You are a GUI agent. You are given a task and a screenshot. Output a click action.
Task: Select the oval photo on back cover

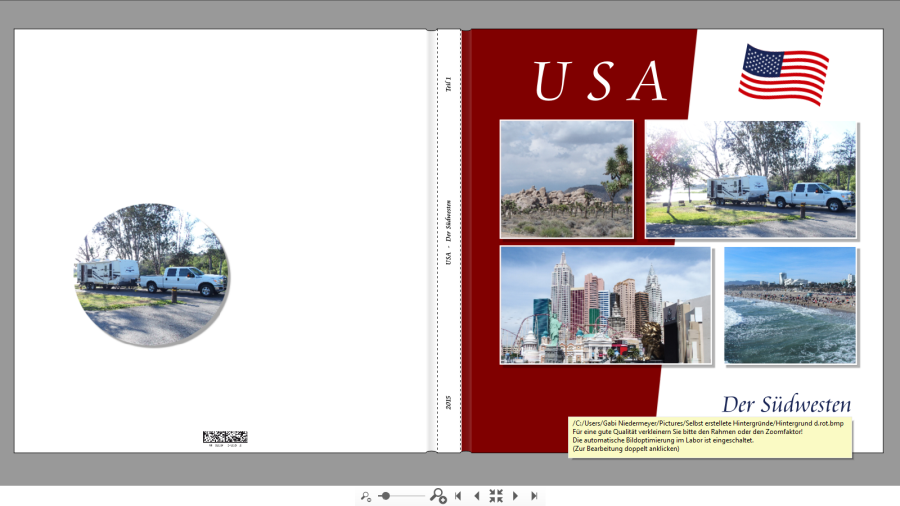pyautogui.click(x=152, y=274)
